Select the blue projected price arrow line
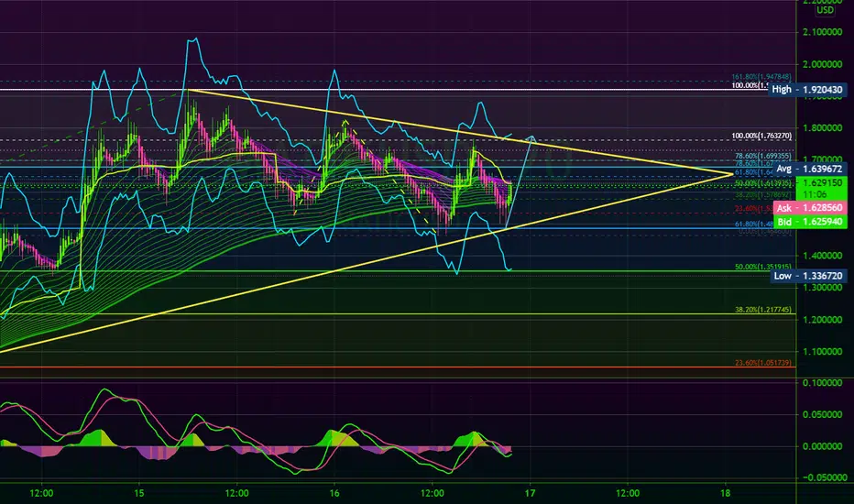The width and height of the screenshot is (854, 504). pos(519,182)
